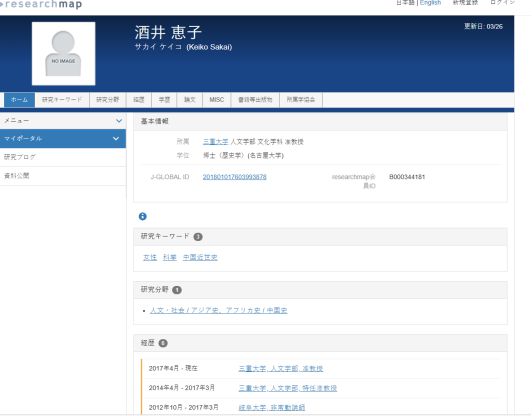Click the blue info circle icon

[142, 216]
